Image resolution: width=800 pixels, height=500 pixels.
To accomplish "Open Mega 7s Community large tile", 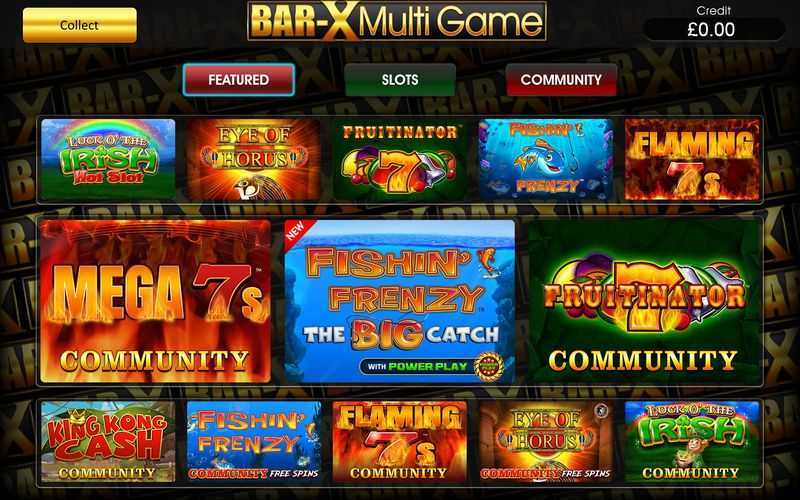I will click(155, 301).
